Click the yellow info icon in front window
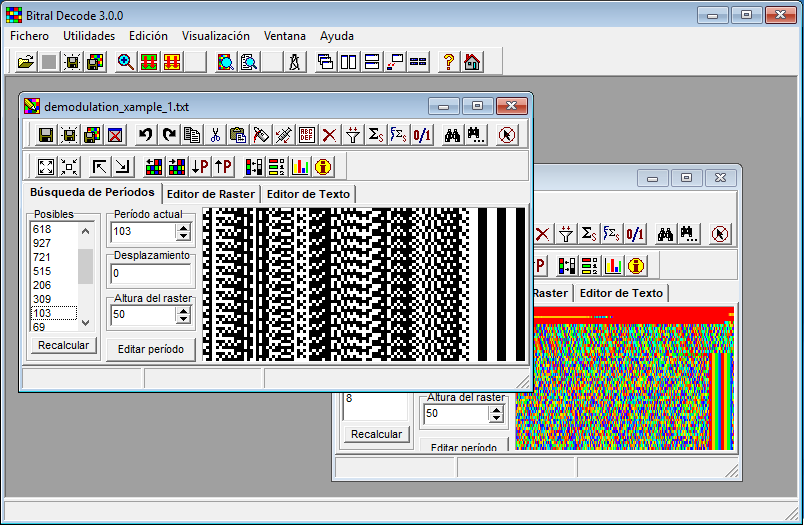Screen dimensions: 804x525 pos(323,167)
